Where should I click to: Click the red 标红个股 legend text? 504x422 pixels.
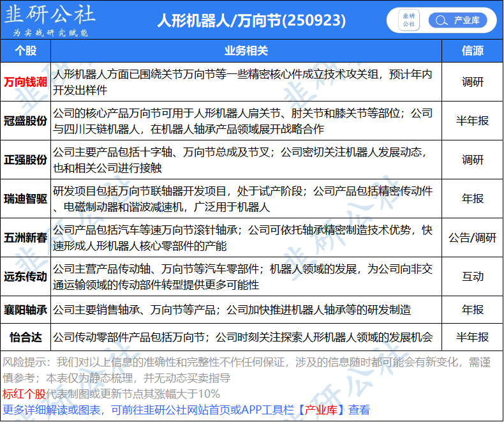tap(24, 394)
